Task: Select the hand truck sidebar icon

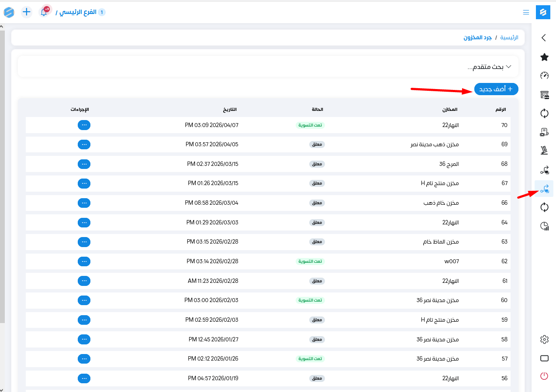Action: 544,151
